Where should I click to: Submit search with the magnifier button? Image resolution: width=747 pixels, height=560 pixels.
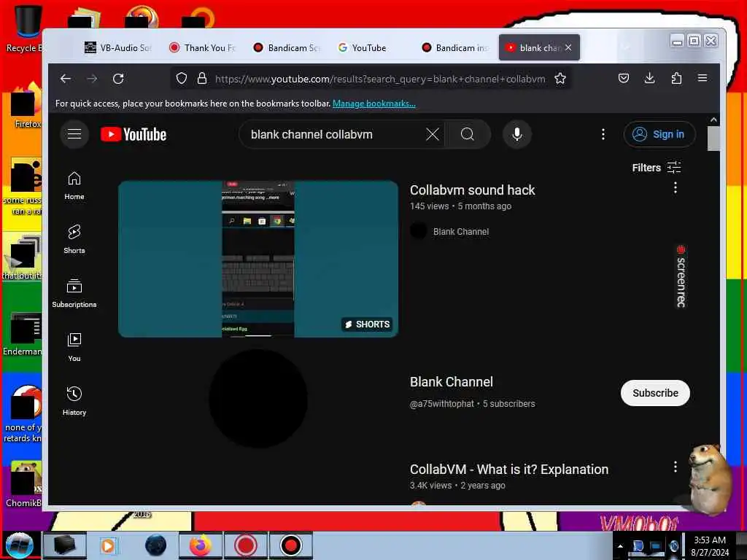[468, 134]
